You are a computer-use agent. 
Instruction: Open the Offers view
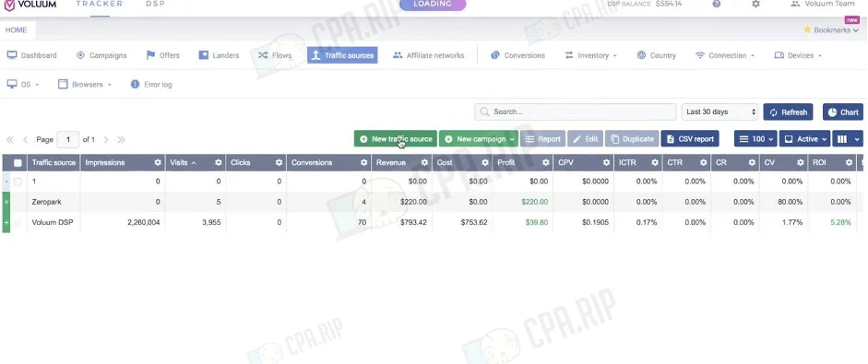pos(162,55)
